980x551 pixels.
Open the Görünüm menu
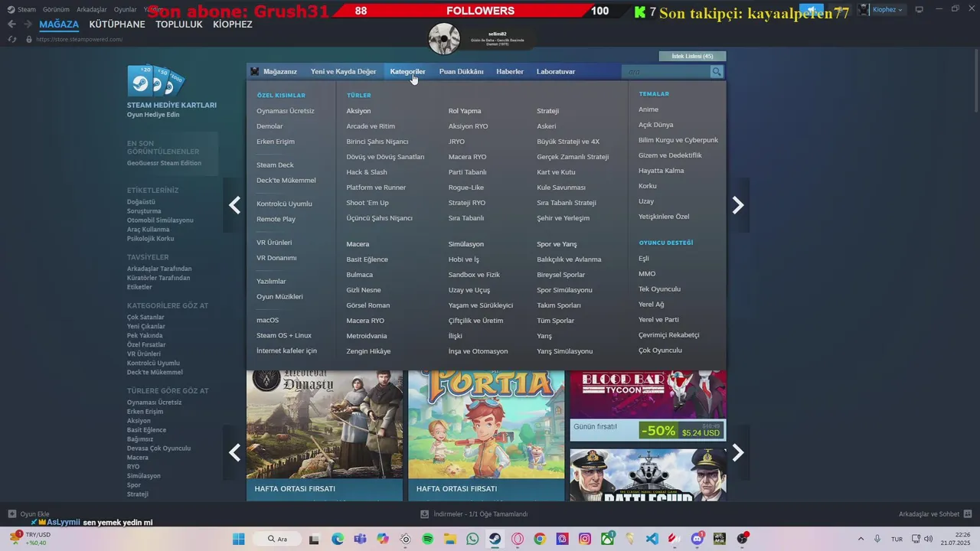(x=56, y=9)
